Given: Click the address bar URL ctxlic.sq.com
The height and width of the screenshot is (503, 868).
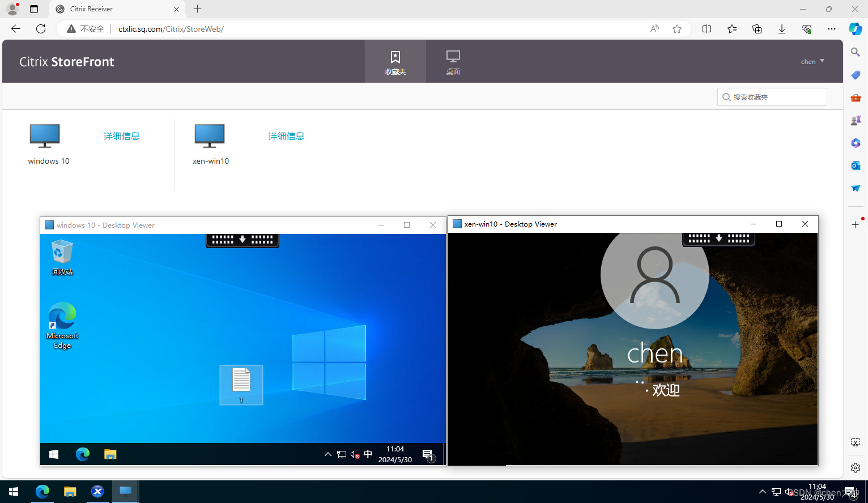Looking at the screenshot, I should tap(171, 29).
